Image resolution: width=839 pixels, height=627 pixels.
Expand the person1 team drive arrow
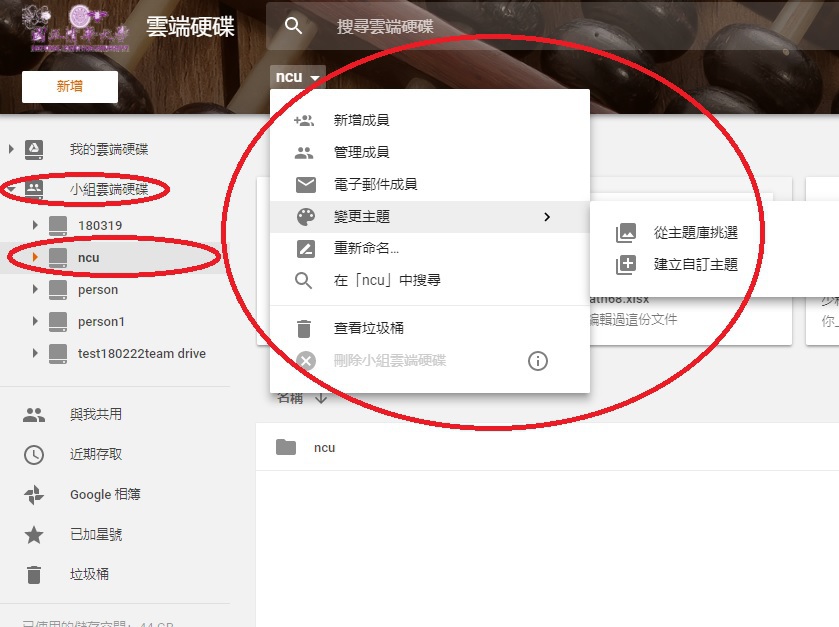tap(35, 322)
